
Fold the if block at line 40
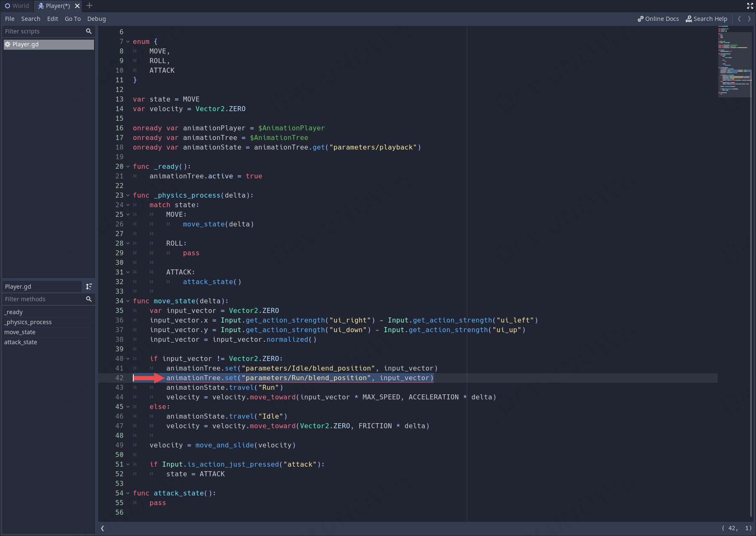128,359
